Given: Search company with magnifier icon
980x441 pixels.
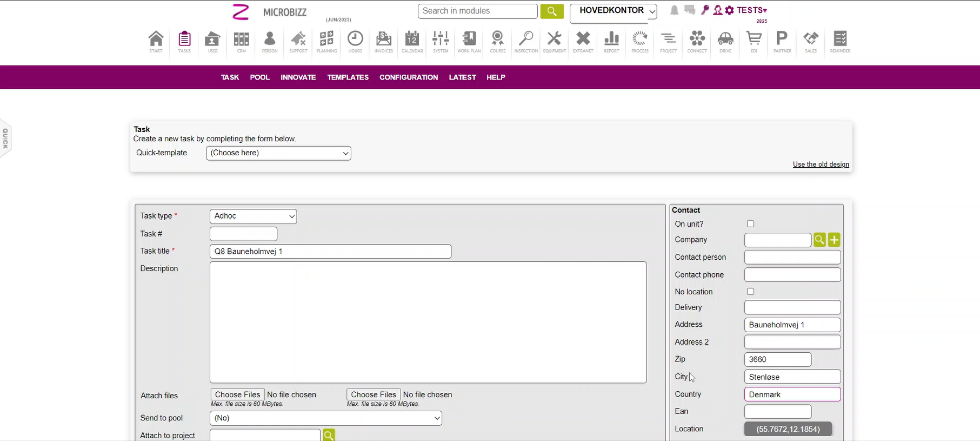Looking at the screenshot, I should pyautogui.click(x=819, y=240).
